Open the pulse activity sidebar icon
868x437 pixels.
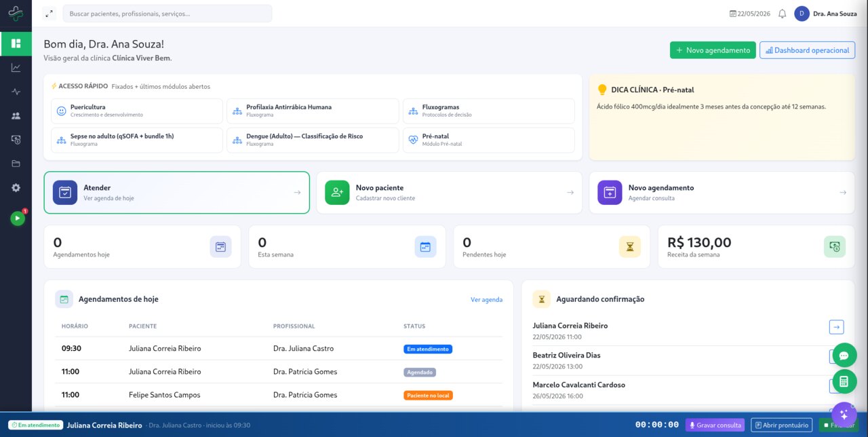tap(16, 92)
